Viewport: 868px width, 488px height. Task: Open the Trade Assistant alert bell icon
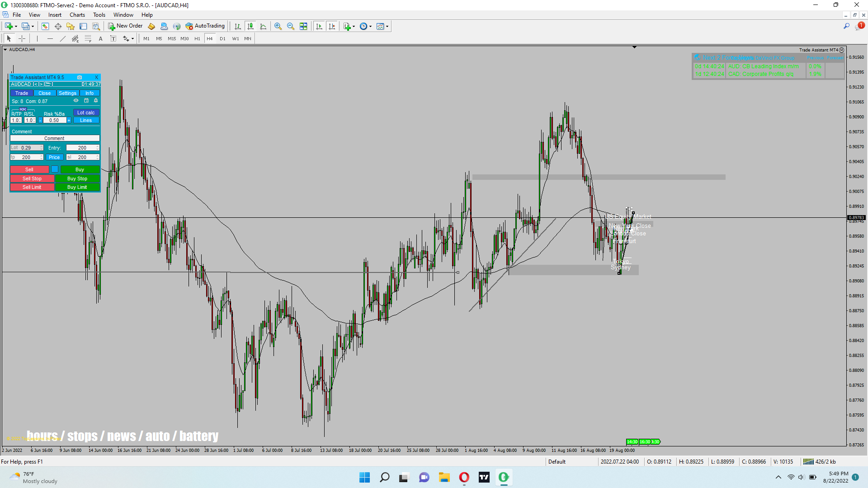click(96, 101)
